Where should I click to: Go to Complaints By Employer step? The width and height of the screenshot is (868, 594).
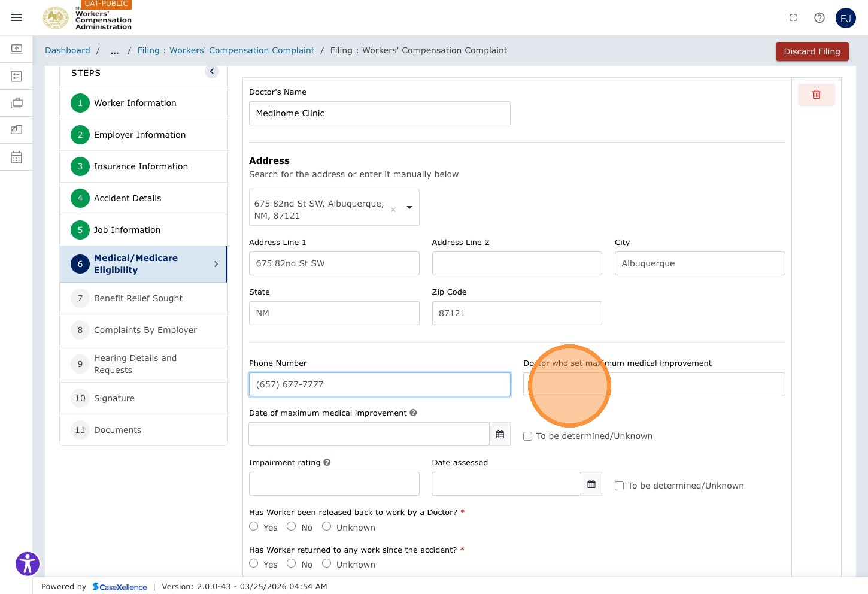coord(144,330)
